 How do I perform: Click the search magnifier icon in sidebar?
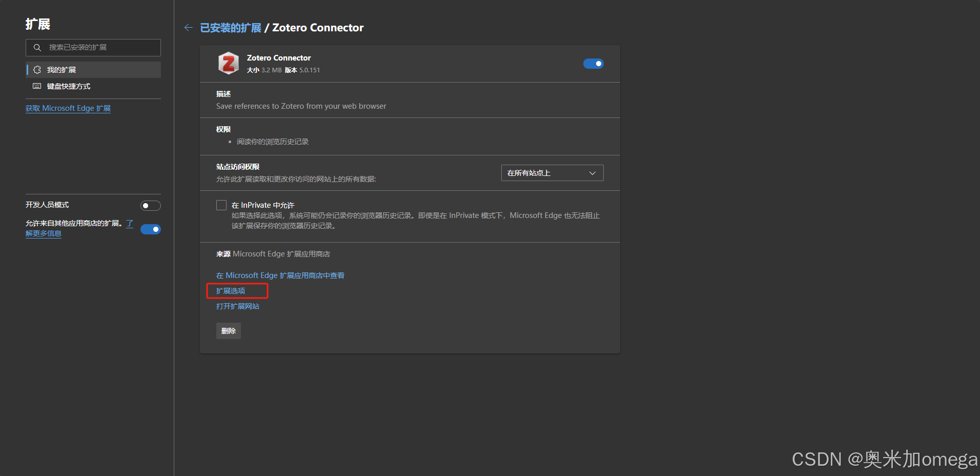(x=37, y=48)
